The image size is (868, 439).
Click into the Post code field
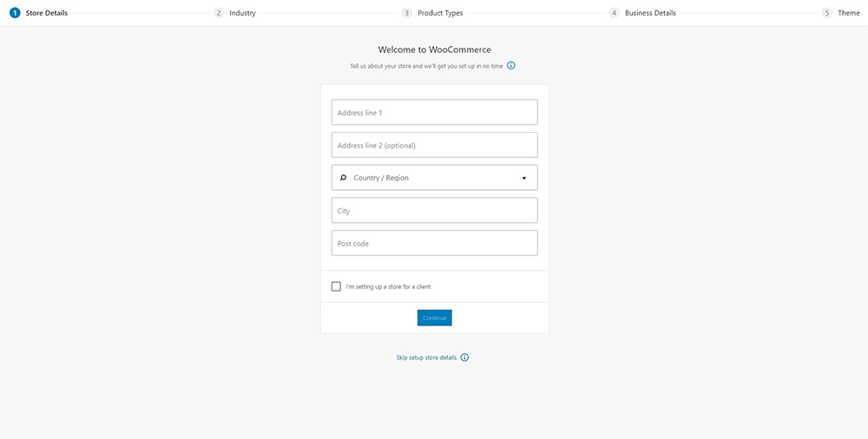[434, 243]
